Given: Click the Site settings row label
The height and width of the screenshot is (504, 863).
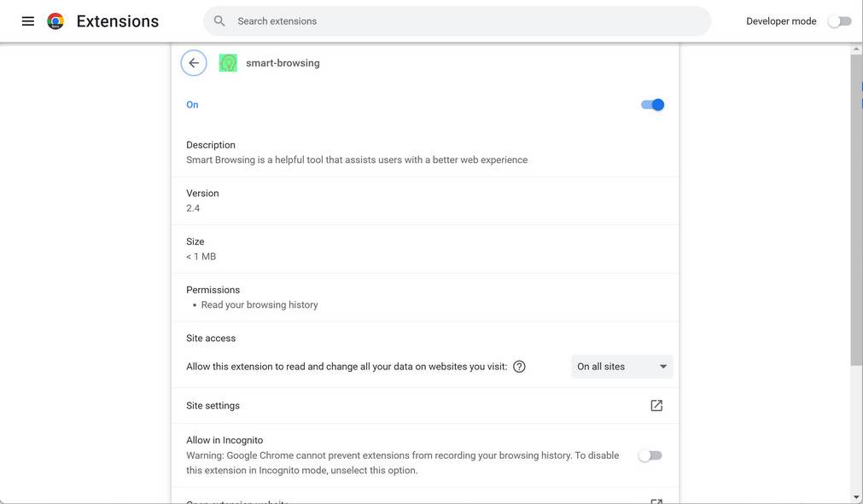Looking at the screenshot, I should tap(213, 406).
